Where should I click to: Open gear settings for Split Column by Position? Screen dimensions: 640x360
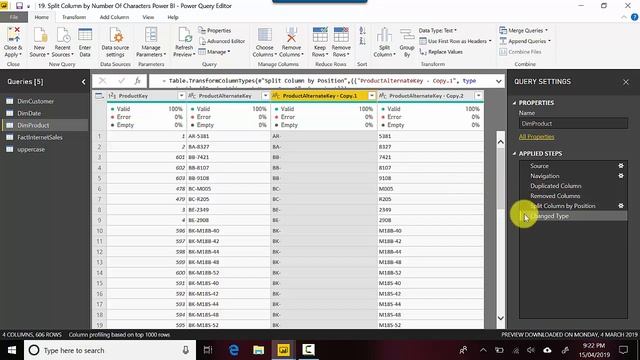tap(621, 206)
